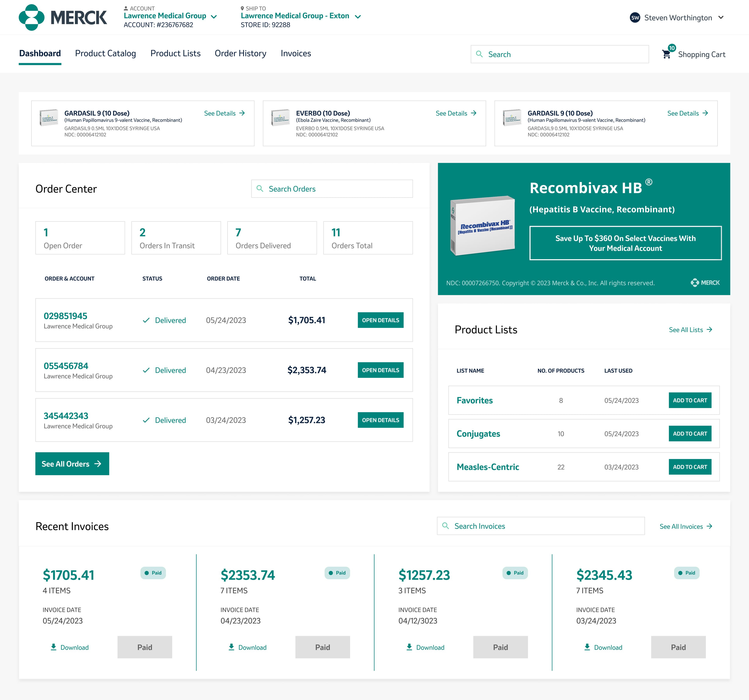Viewport: 749px width, 700px height.
Task: Open the See All Invoices link
Action: click(686, 526)
